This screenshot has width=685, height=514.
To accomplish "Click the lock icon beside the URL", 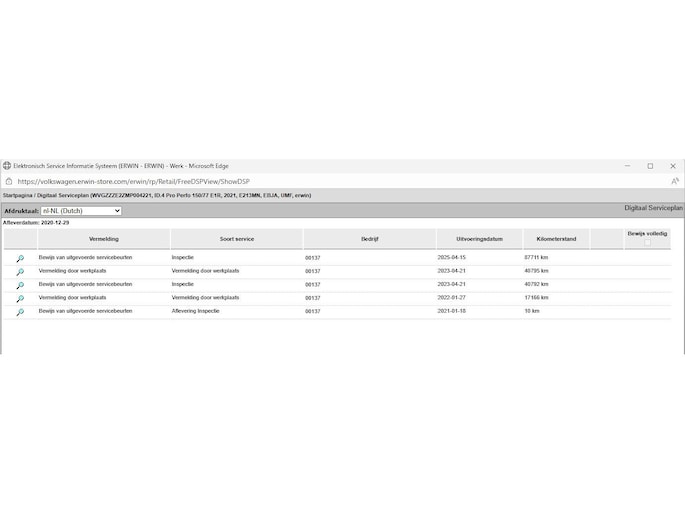I will tap(8, 181).
